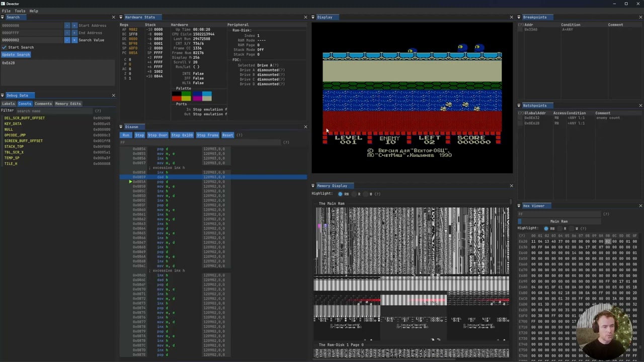Close the Hardware Stats panel
The width and height of the screenshot is (644, 362).
click(305, 17)
